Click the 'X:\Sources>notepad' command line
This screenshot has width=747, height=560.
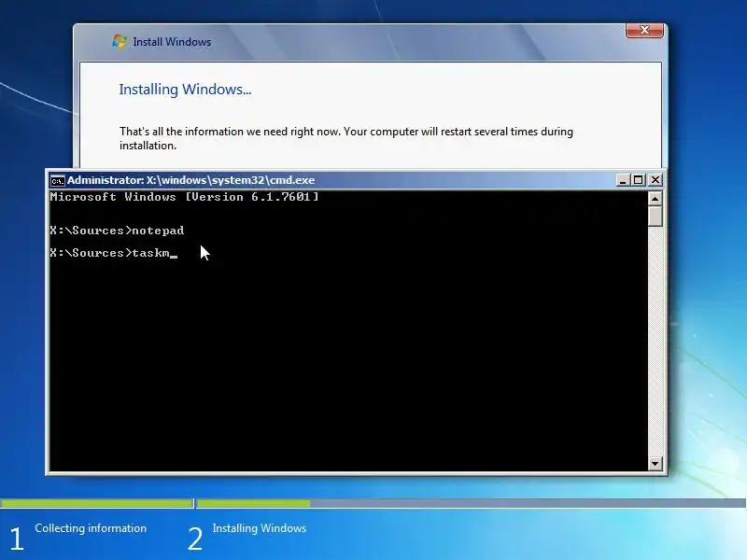(117, 231)
